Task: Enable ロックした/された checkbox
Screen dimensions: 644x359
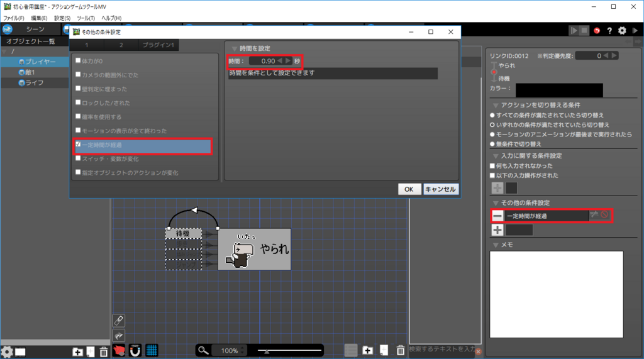Action: 78,102
